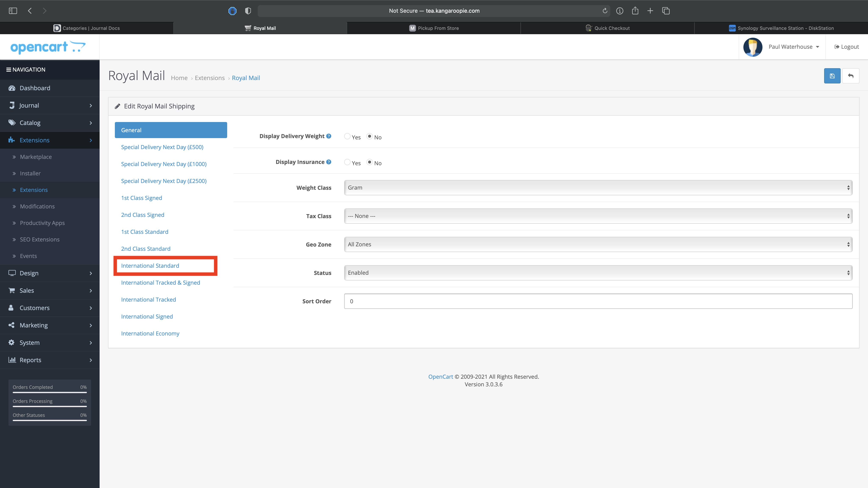
Task: Select No for Display Insurance
Action: pos(370,162)
